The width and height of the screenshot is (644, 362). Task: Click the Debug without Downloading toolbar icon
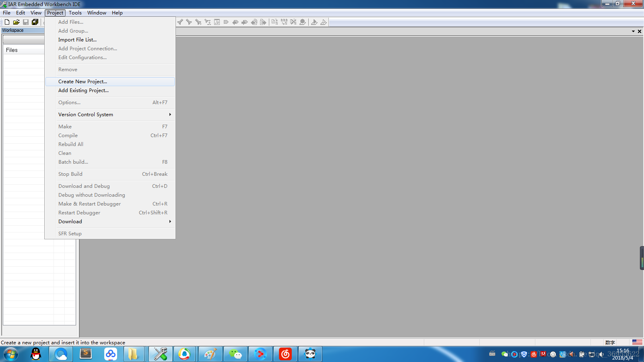click(324, 22)
